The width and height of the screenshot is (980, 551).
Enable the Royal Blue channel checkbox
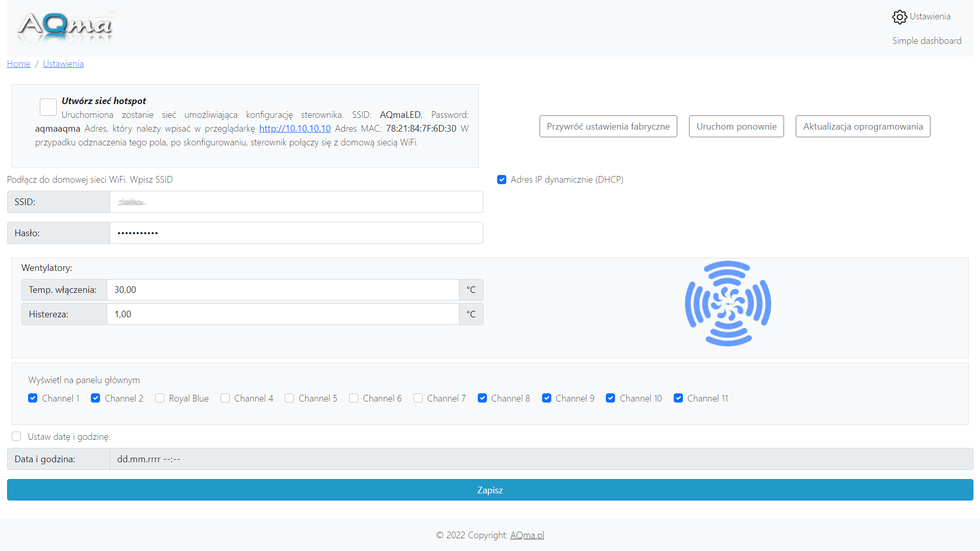[x=160, y=398]
